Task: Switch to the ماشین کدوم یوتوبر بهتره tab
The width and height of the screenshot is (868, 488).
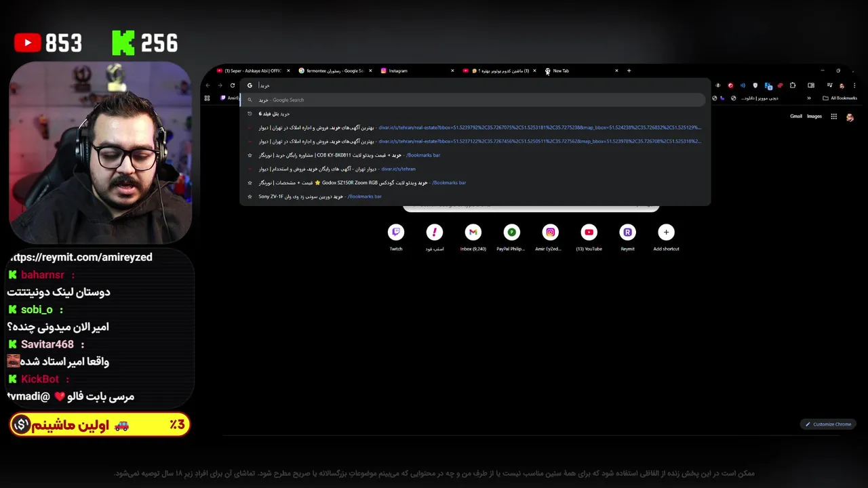Action: point(499,70)
